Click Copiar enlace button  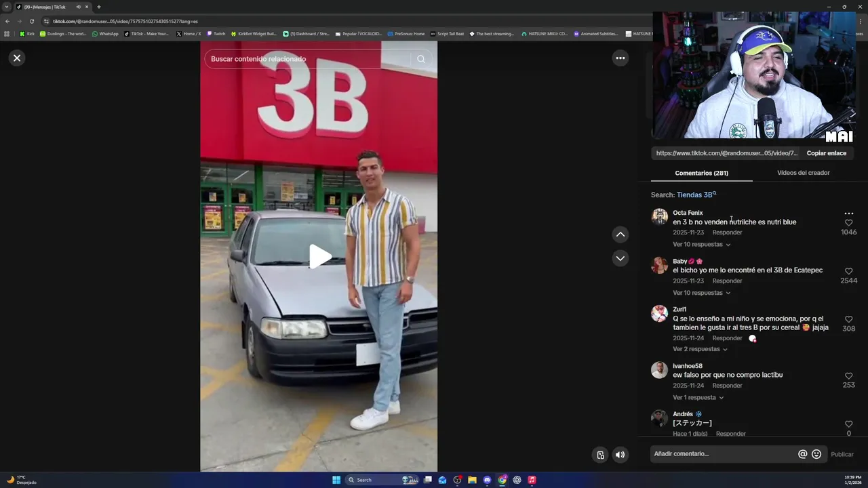point(826,153)
